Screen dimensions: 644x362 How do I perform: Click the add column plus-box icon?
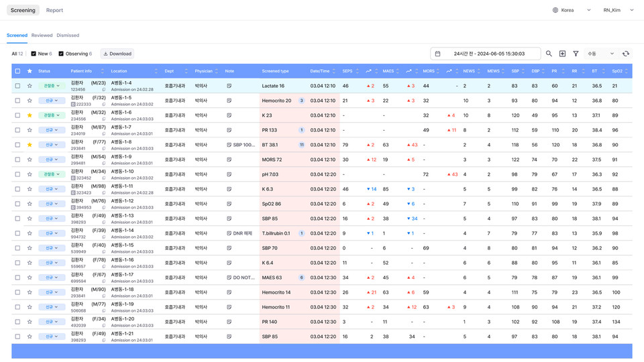click(562, 54)
